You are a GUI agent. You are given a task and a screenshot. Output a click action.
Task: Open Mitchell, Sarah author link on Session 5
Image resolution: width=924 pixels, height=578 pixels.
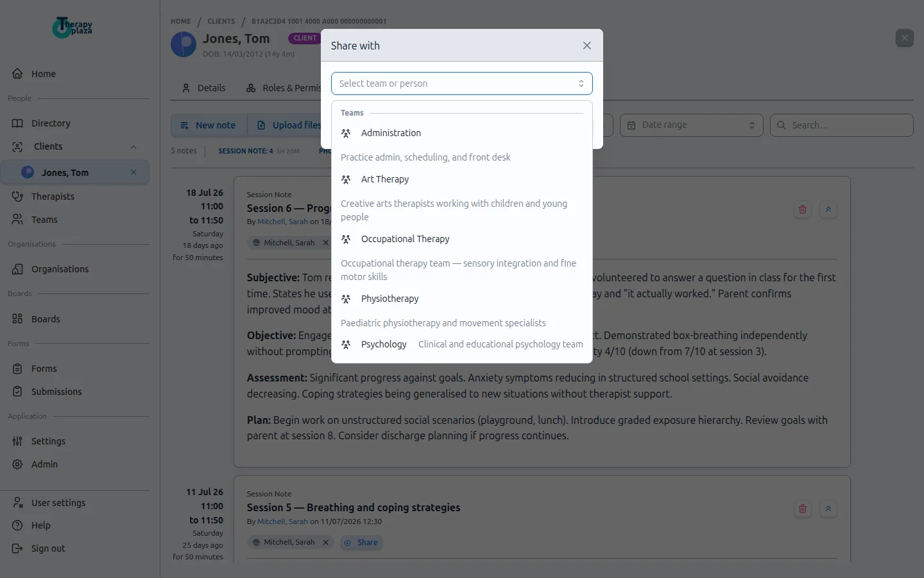(282, 521)
